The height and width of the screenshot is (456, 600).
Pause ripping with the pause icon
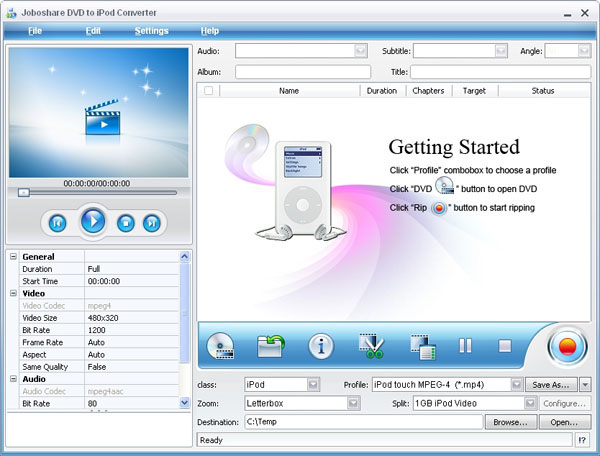pyautogui.click(x=465, y=346)
